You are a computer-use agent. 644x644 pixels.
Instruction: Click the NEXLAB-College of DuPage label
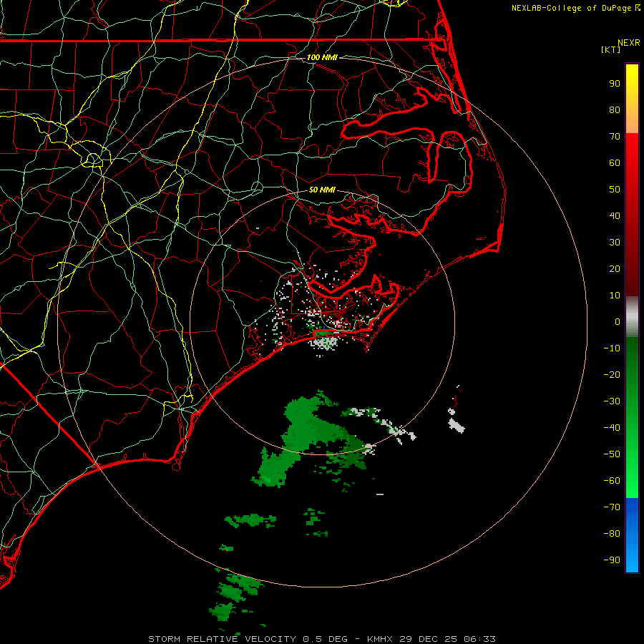coord(575,8)
